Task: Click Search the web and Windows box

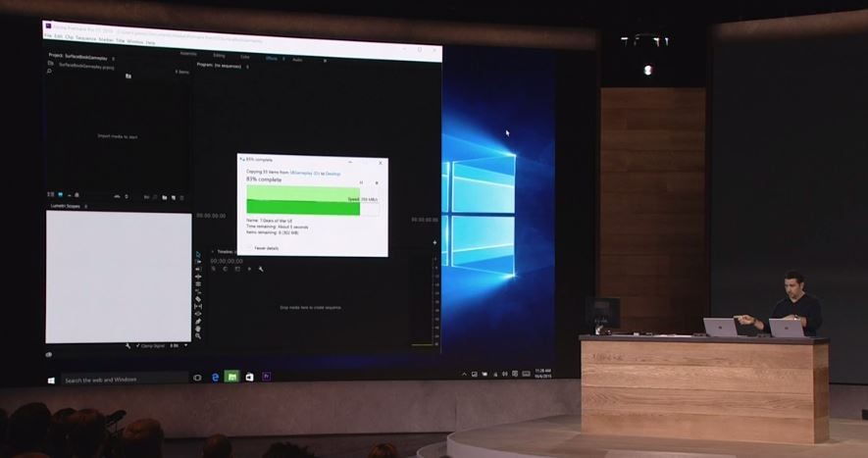Action: [125, 380]
